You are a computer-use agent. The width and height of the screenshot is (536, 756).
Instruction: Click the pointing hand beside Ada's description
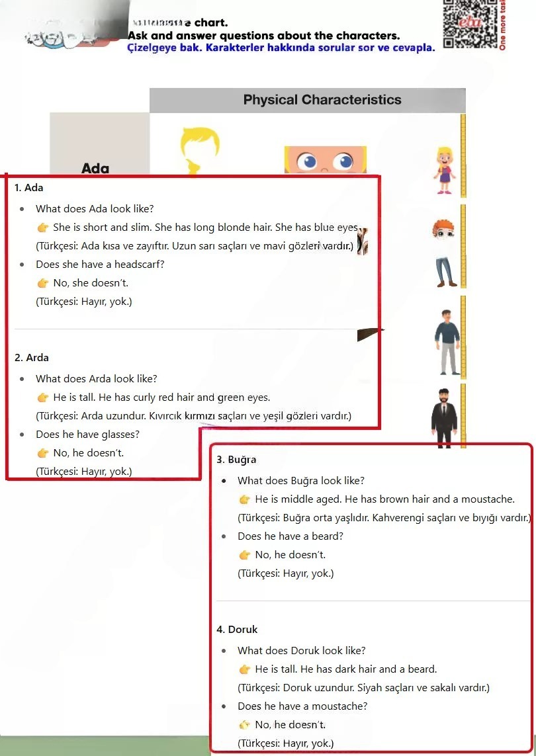(x=43, y=227)
